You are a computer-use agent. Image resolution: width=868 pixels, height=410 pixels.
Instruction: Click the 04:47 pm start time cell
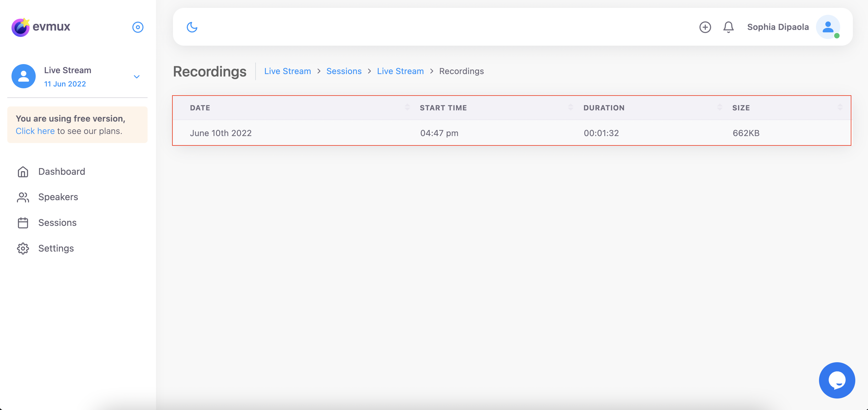pyautogui.click(x=439, y=133)
